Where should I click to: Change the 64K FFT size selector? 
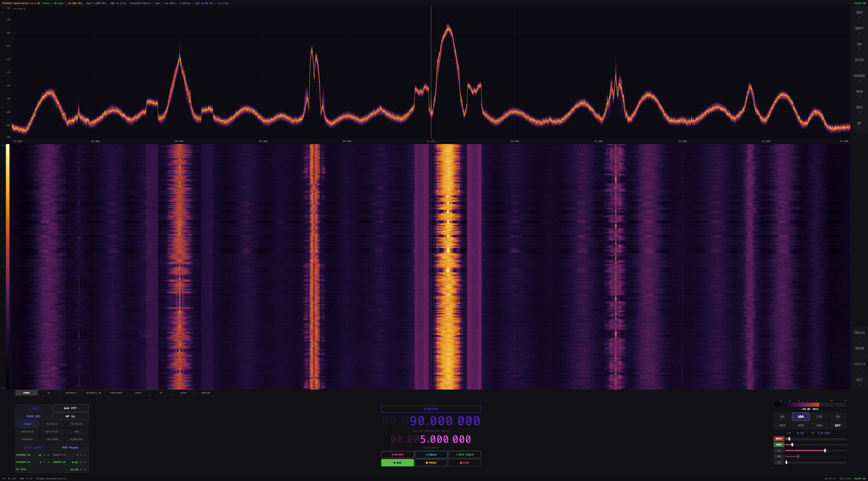point(71,408)
